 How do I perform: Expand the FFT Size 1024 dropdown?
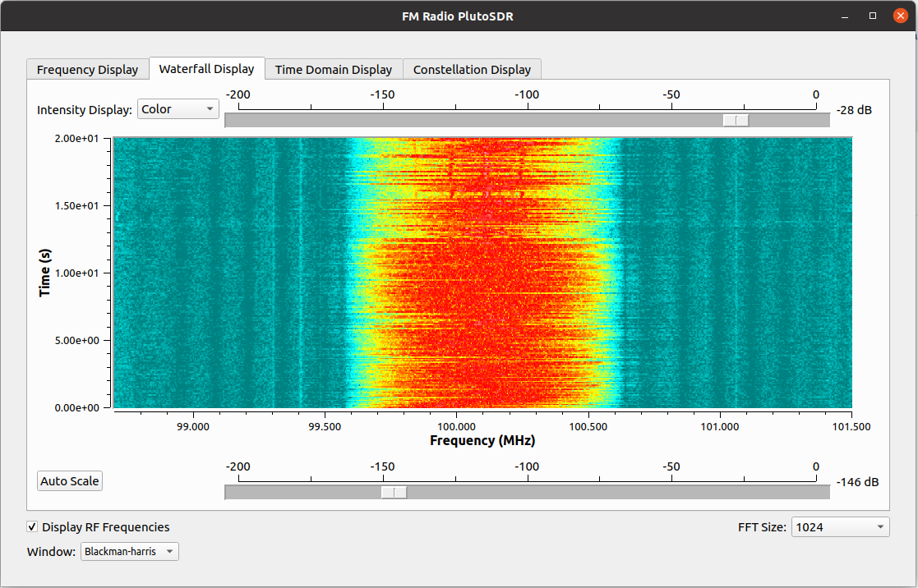(x=839, y=527)
